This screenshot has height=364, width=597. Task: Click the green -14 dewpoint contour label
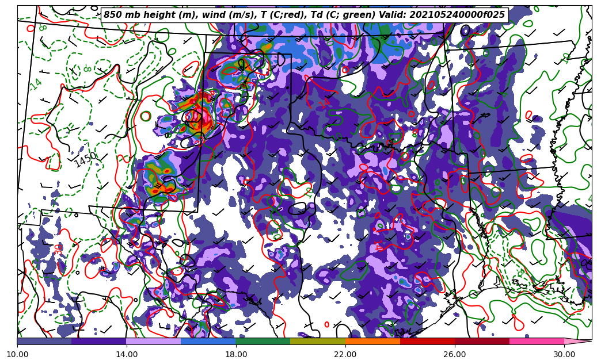(36, 84)
